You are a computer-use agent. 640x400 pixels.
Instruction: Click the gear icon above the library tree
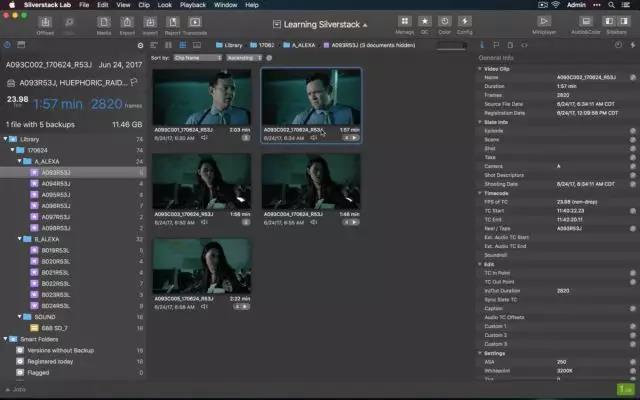[140, 45]
